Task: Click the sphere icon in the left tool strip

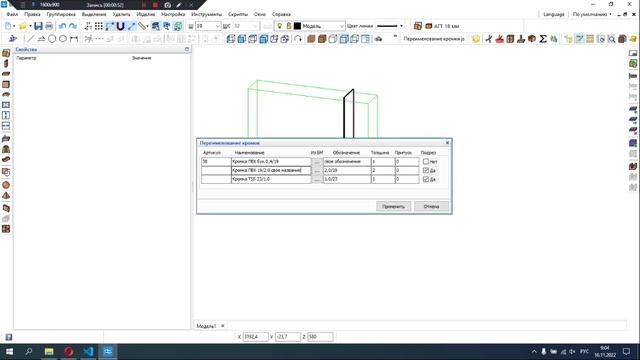Action: point(6,185)
